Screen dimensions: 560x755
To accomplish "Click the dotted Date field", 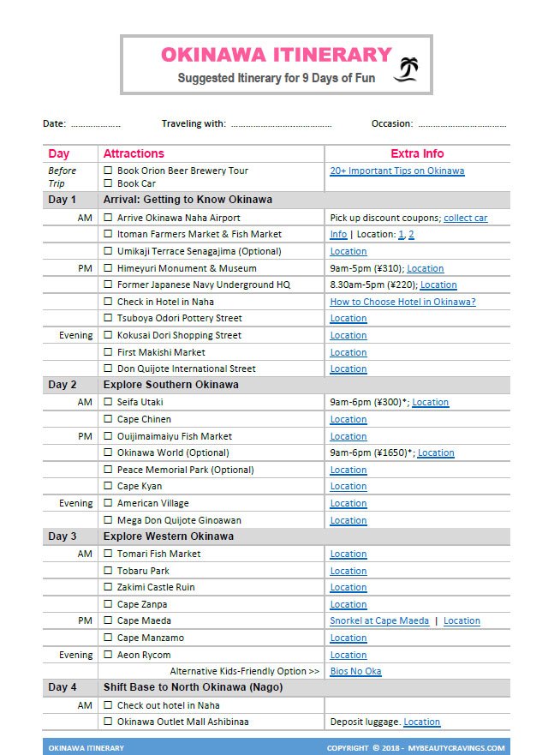I will 95,124.
